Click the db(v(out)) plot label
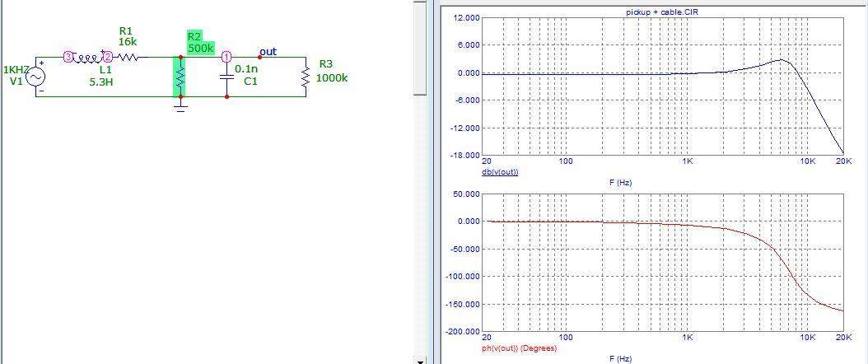Screen dimensions: 868x364 (x=501, y=172)
